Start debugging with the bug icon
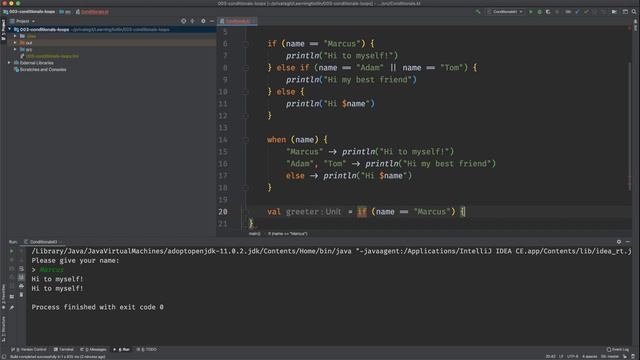This screenshot has height=360, width=640. [540, 12]
